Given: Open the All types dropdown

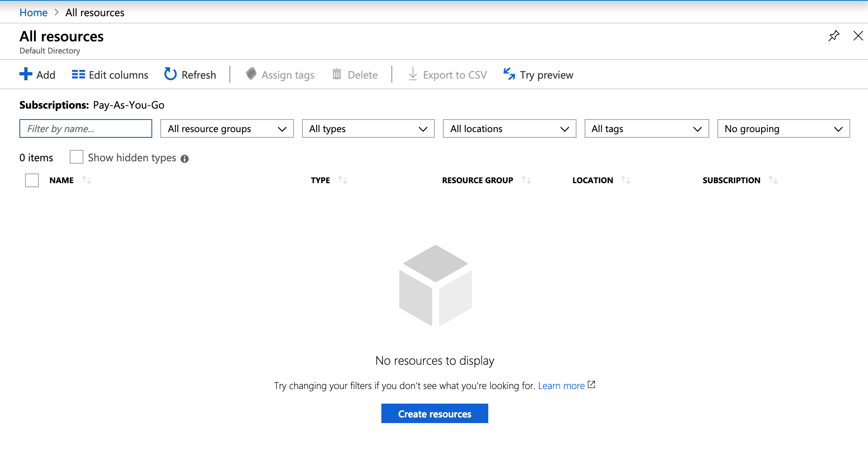Looking at the screenshot, I should [x=368, y=129].
